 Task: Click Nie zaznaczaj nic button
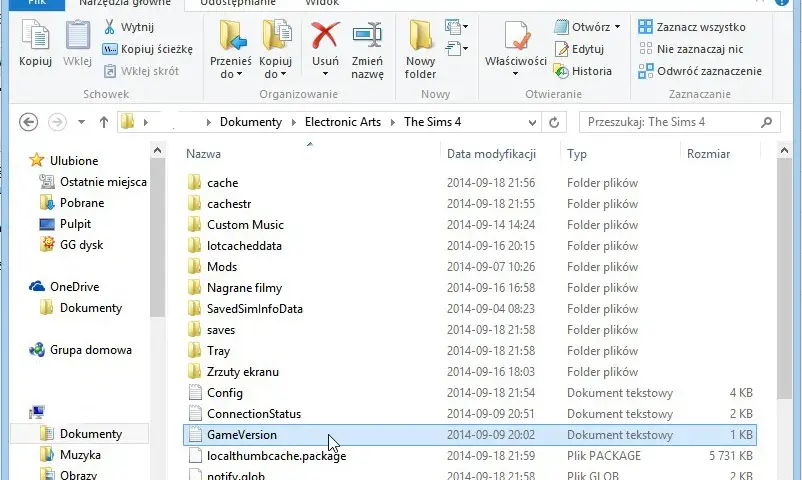point(691,49)
